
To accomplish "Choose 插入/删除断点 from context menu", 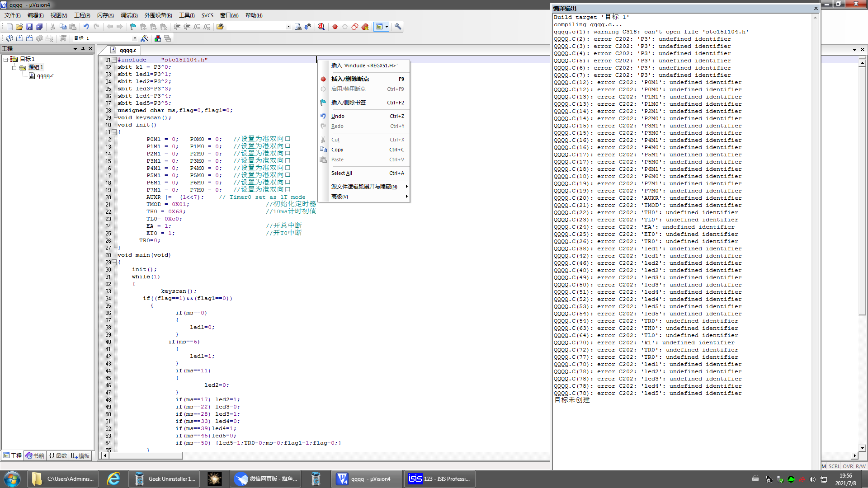I will point(364,79).
